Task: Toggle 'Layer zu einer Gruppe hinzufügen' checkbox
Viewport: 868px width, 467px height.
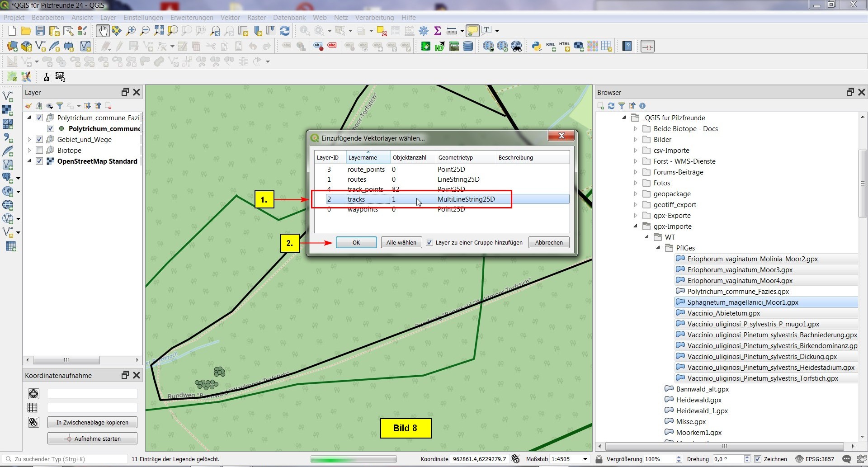Action: click(x=429, y=243)
